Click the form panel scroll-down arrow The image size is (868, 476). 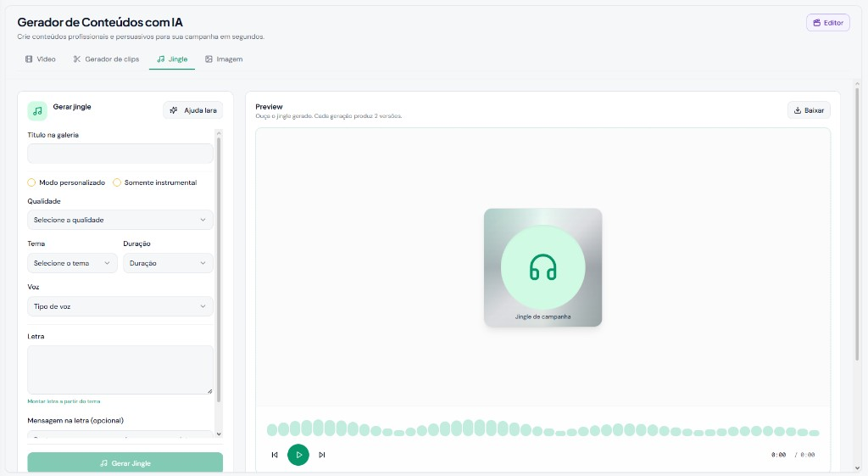click(219, 434)
